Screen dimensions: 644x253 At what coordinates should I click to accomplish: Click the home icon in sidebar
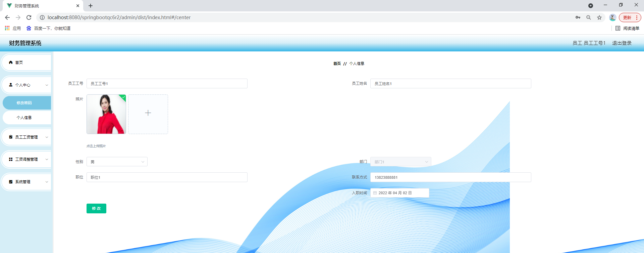click(11, 62)
